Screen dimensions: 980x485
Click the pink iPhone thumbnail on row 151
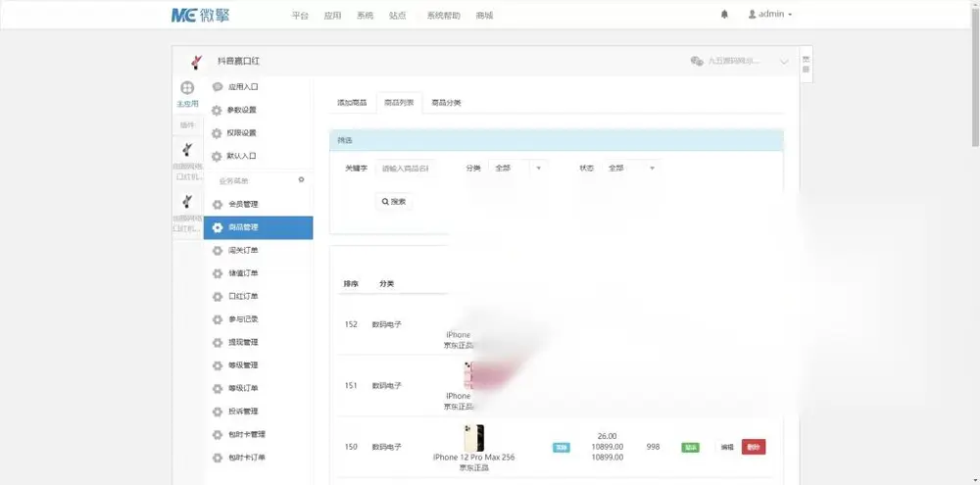[468, 376]
